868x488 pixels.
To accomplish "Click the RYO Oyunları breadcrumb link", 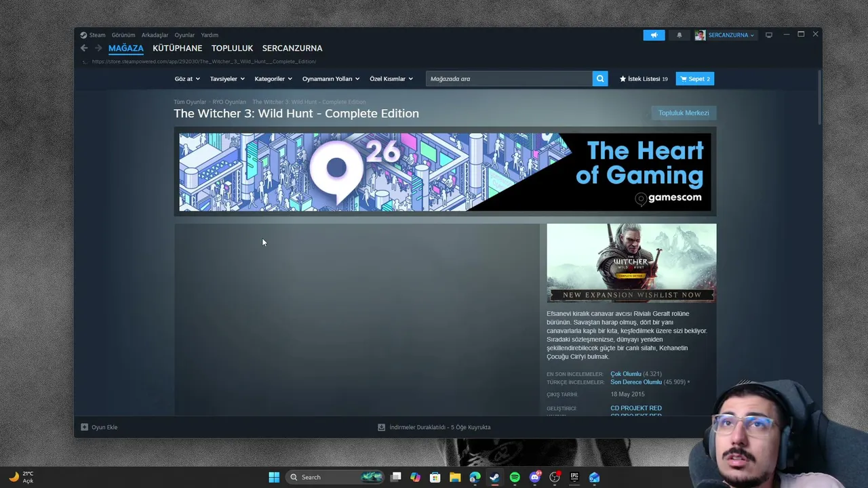I will point(229,102).
